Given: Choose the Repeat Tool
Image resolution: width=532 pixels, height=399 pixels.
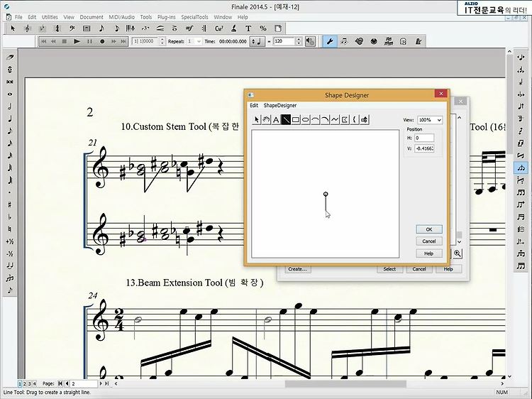Looking at the screenshot, I should point(204,28).
